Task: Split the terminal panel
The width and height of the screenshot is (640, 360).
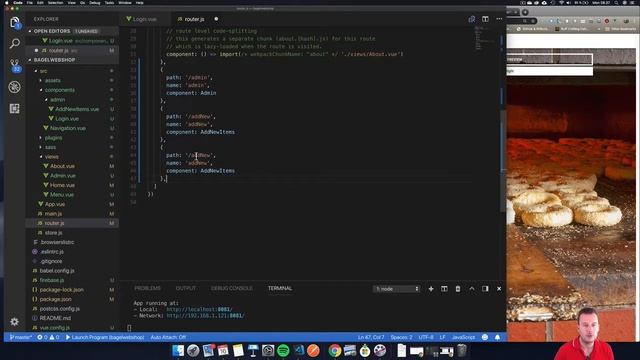Action: (444, 289)
